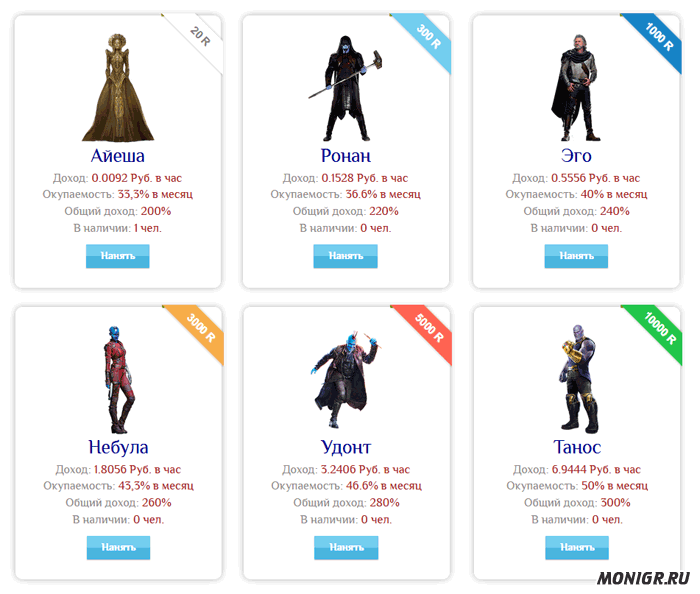Hire Удонт with the Нанять button
700x594 pixels.
(x=346, y=548)
